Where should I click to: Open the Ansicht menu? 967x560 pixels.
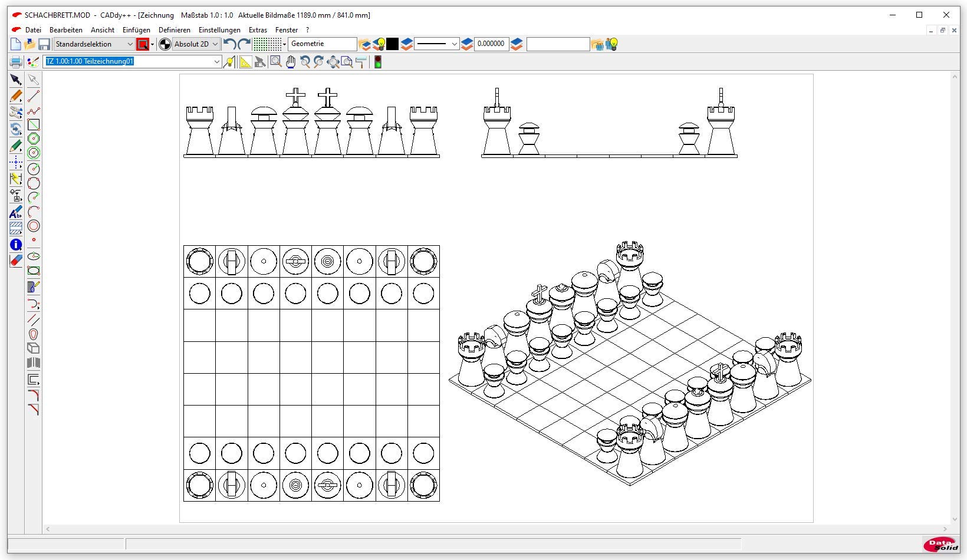click(x=103, y=29)
